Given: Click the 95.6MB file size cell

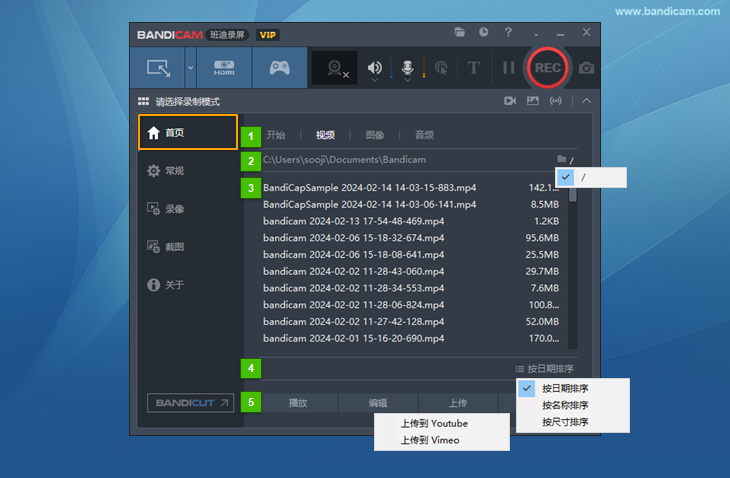Looking at the screenshot, I should [542, 238].
